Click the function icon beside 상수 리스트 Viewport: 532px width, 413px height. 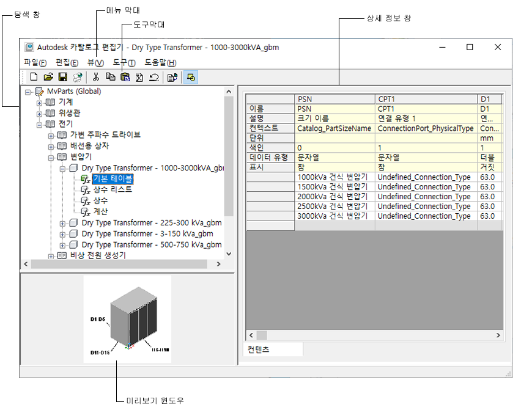point(86,190)
